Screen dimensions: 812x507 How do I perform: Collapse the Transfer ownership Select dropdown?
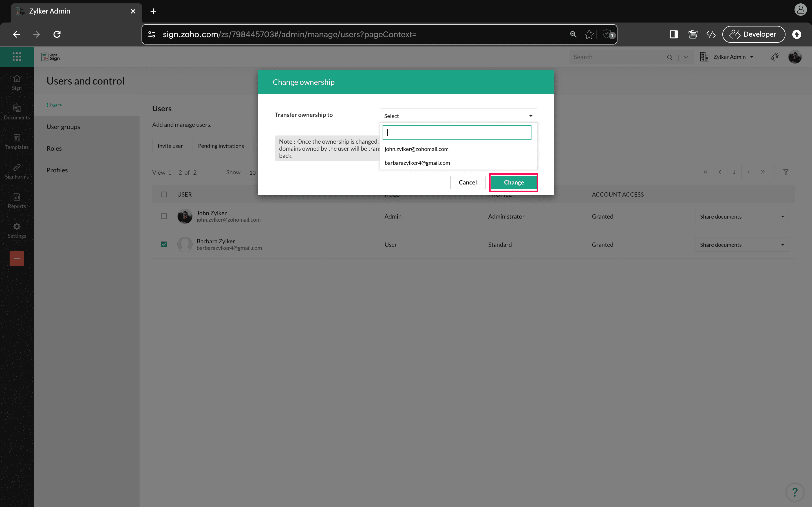[x=458, y=116]
